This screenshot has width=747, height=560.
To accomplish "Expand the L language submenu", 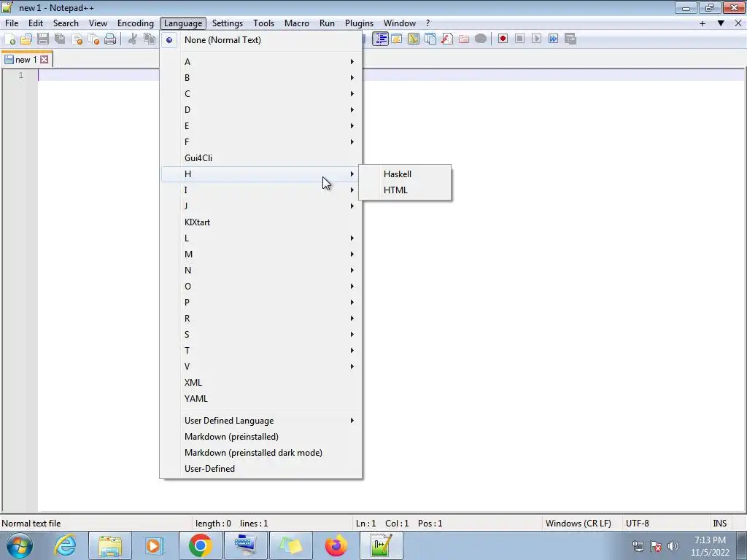I will [x=261, y=238].
